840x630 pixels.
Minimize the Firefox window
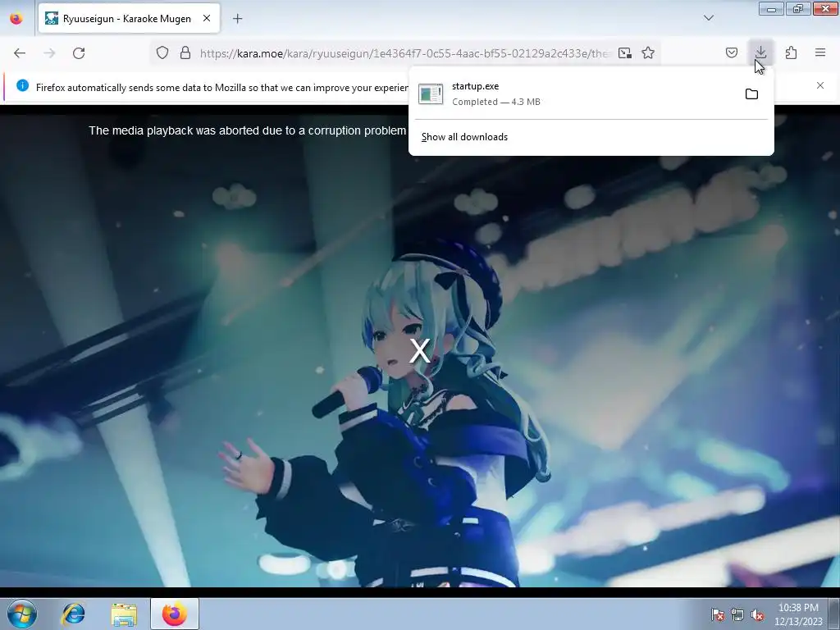click(771, 8)
